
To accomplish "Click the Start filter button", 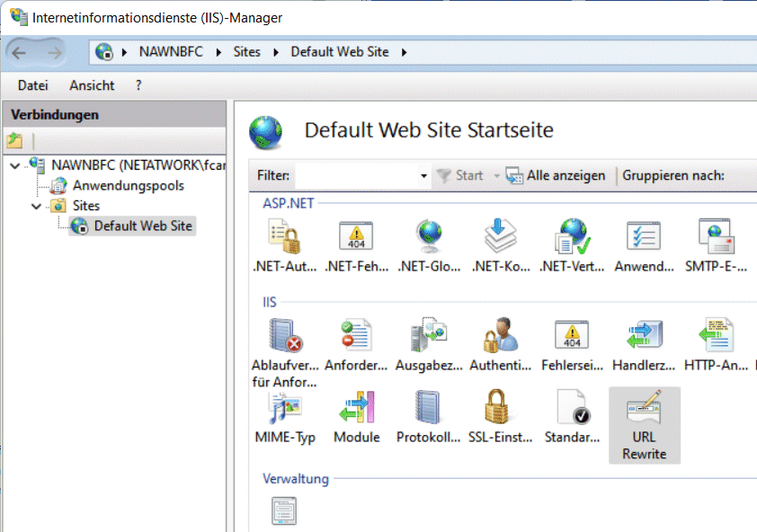I will coord(459,175).
